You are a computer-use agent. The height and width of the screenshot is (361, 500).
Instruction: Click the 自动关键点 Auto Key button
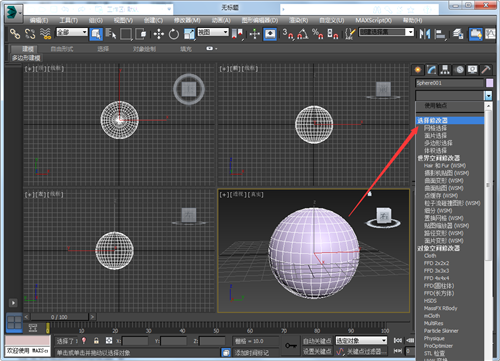(x=317, y=341)
